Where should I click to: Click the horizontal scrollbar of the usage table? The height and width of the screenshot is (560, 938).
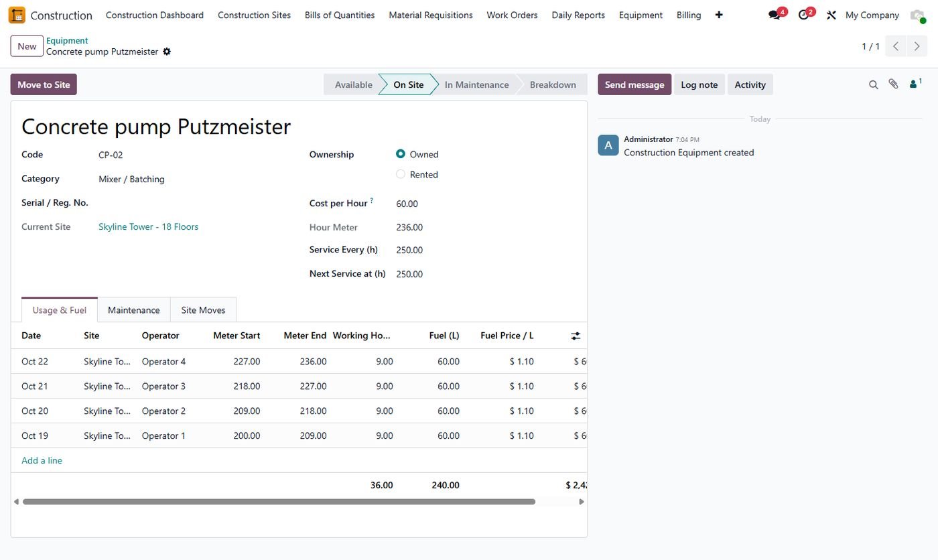click(x=279, y=502)
